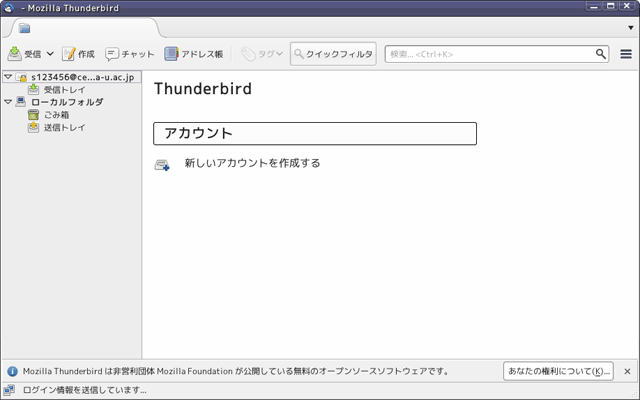Collapse the s123456 account tree
The width and height of the screenshot is (640, 400).
[x=8, y=77]
